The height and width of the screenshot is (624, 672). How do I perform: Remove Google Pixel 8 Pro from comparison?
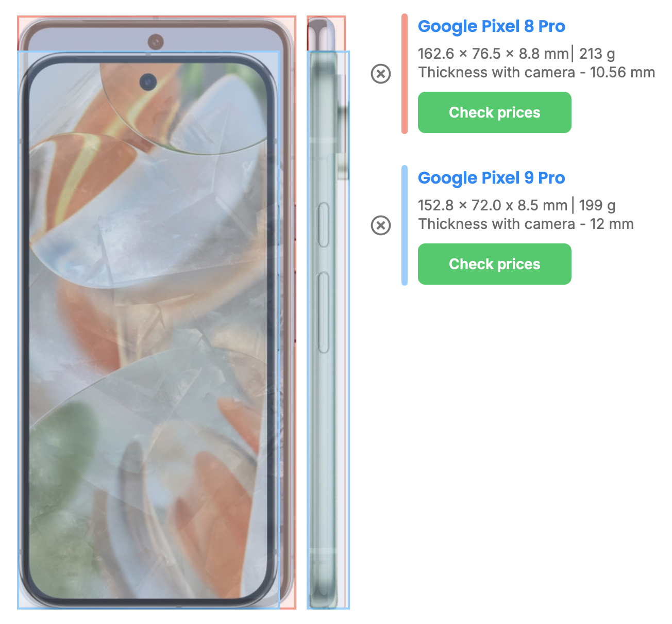point(381,74)
